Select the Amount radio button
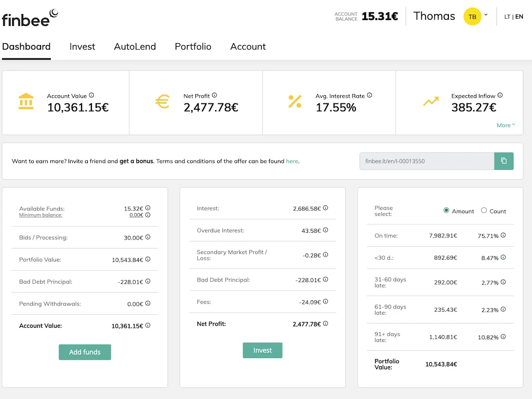 pyautogui.click(x=446, y=210)
